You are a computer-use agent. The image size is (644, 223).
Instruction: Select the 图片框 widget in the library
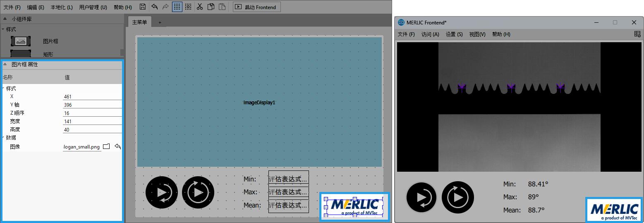[21, 41]
